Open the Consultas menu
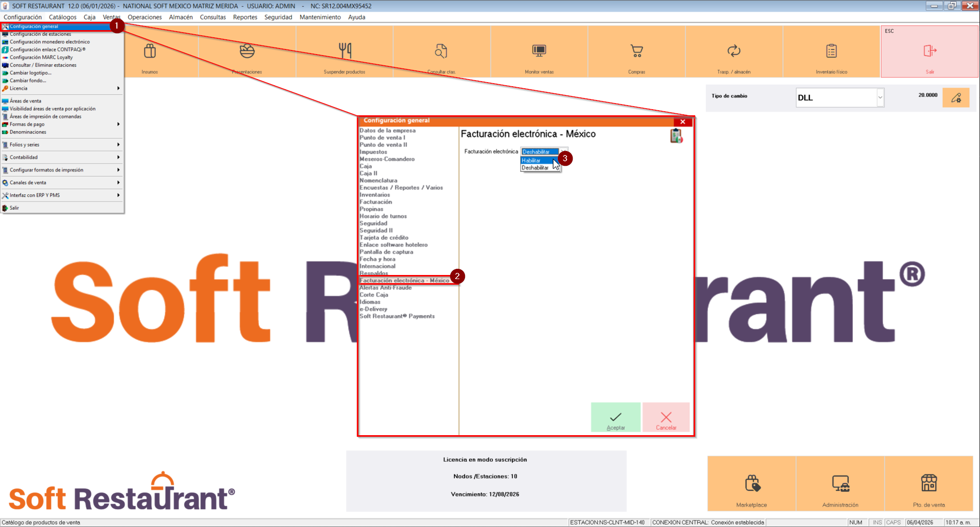This screenshot has height=527, width=980. 213,17
